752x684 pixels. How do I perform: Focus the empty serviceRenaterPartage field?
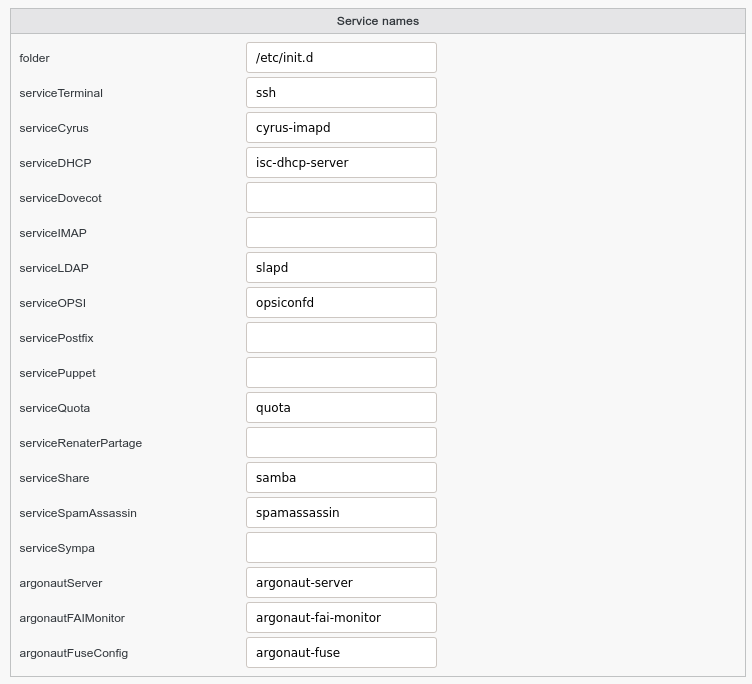pos(341,443)
